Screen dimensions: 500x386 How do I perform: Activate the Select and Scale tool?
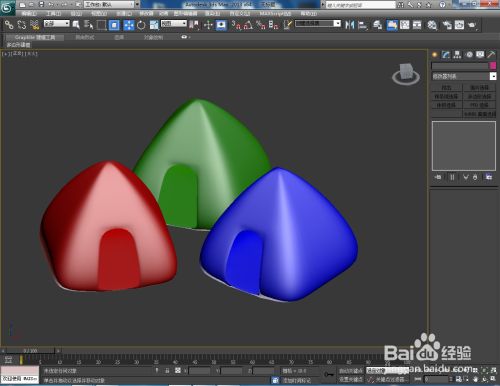coord(154,25)
